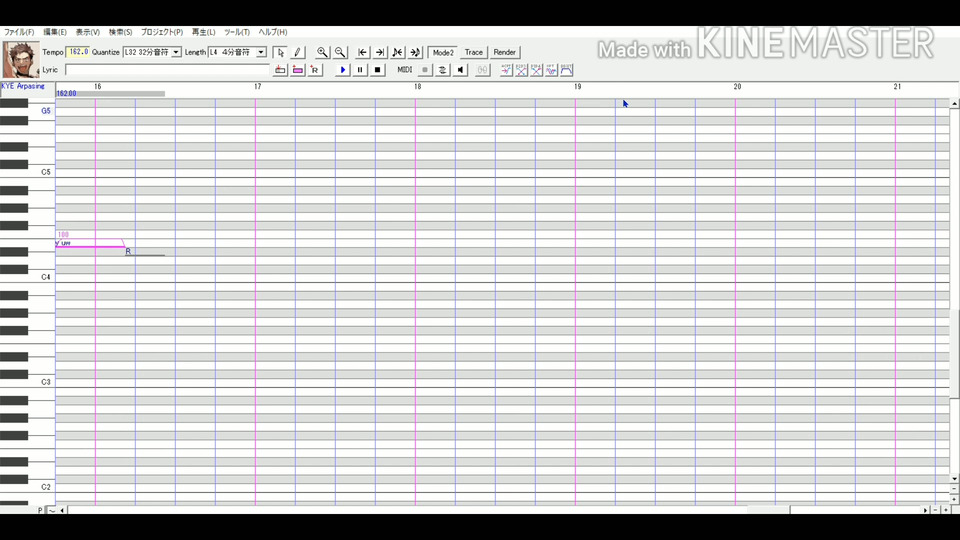Select the arrow pointer tool

[280, 52]
